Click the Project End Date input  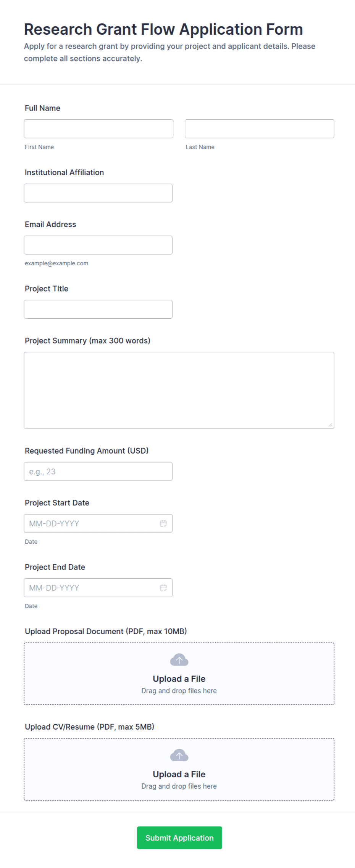[98, 588]
